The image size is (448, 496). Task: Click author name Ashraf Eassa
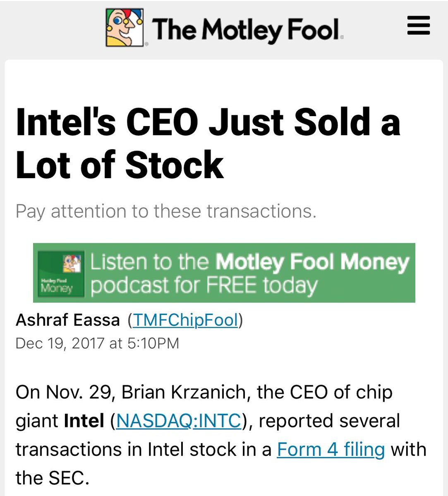coord(67,320)
